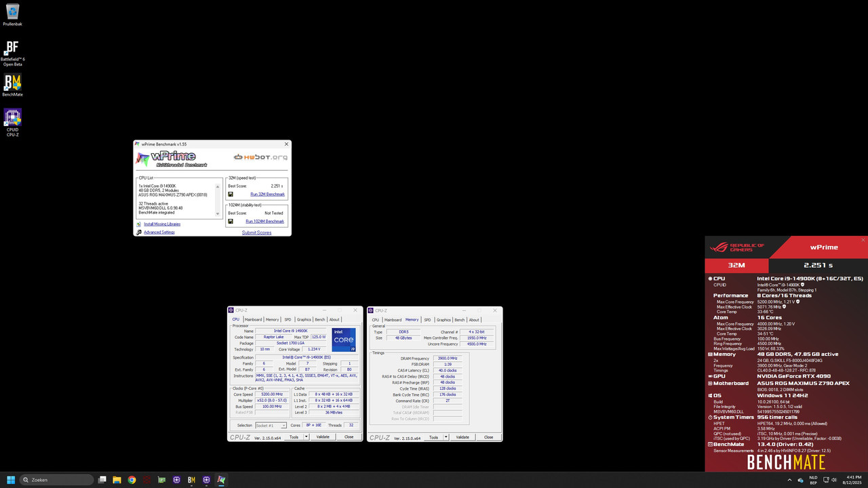
Task: Open Advanced Settings link in wPrime
Action: point(159,232)
